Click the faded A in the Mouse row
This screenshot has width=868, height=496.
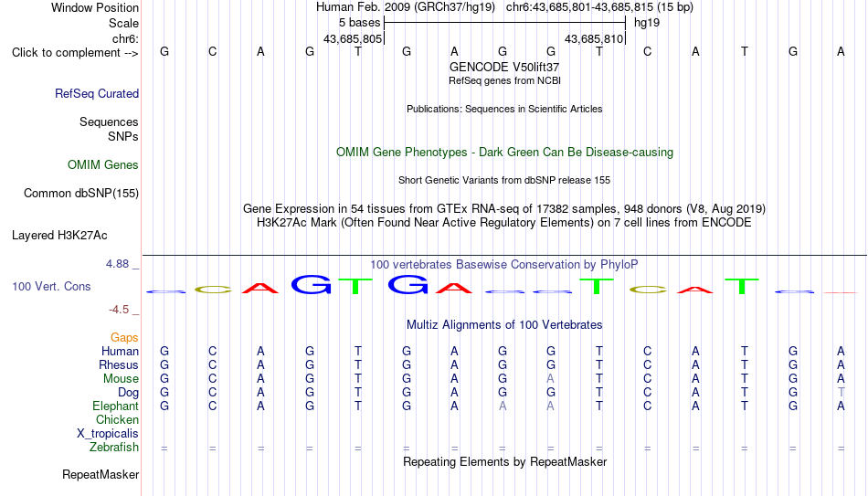[x=550, y=379]
